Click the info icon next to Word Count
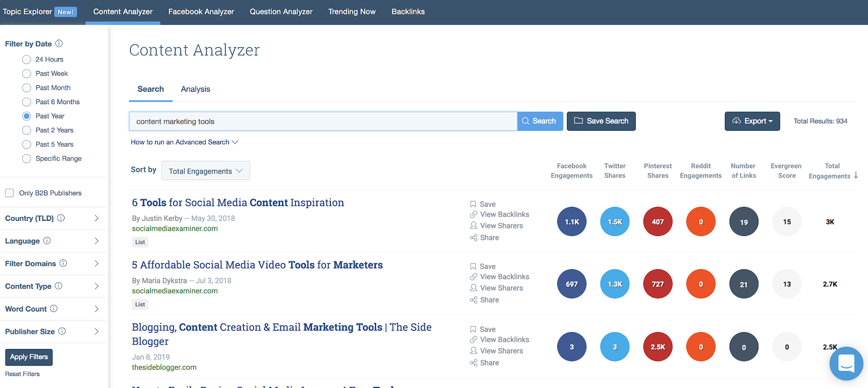This screenshot has height=388, width=868. coord(54,309)
